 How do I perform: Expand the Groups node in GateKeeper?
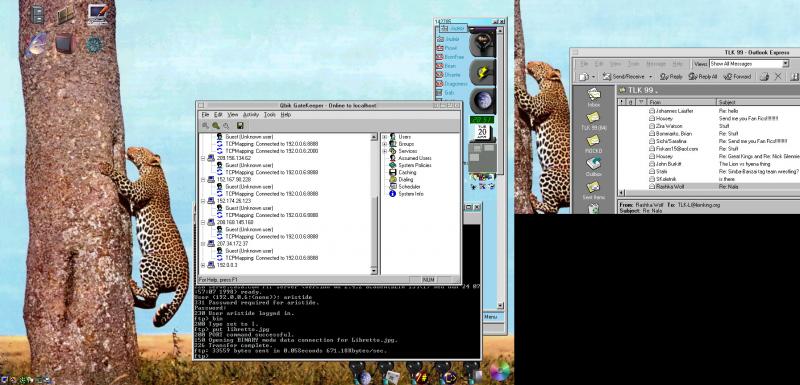(x=385, y=144)
